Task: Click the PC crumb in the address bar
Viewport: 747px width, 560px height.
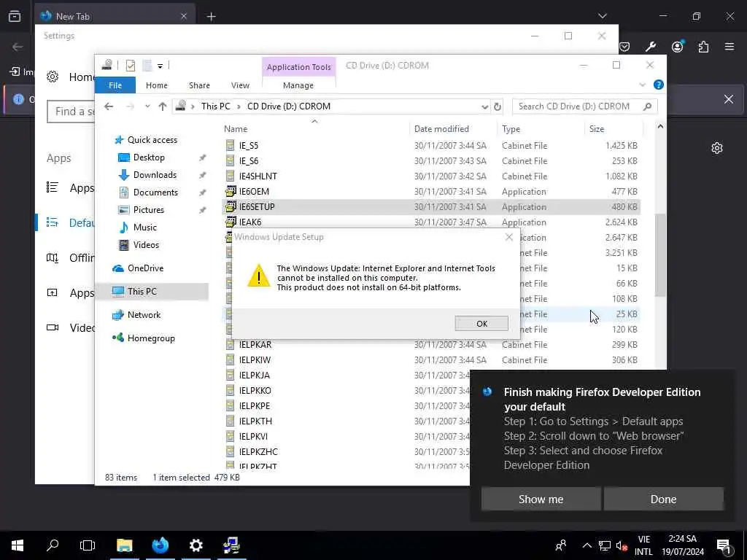Action: [215, 106]
